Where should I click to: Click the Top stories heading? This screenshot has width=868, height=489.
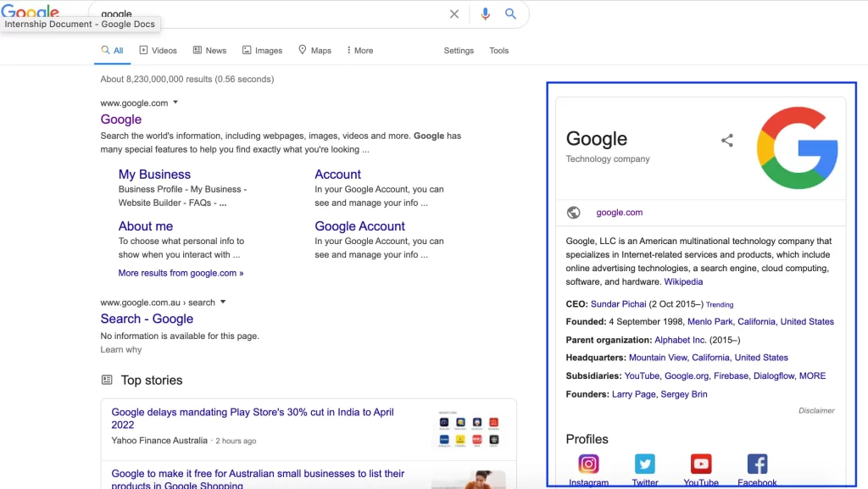152,380
